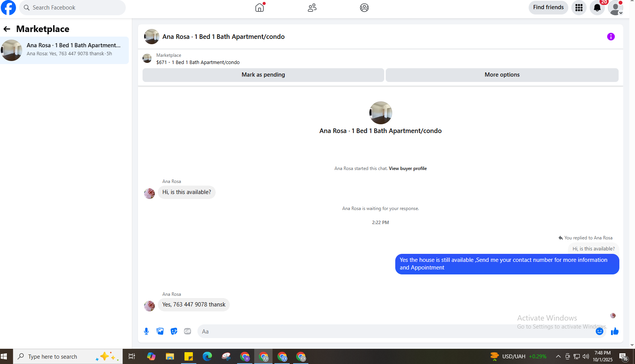This screenshot has width=635, height=364.
Task: Open Task View on the taskbar
Action: tap(132, 356)
